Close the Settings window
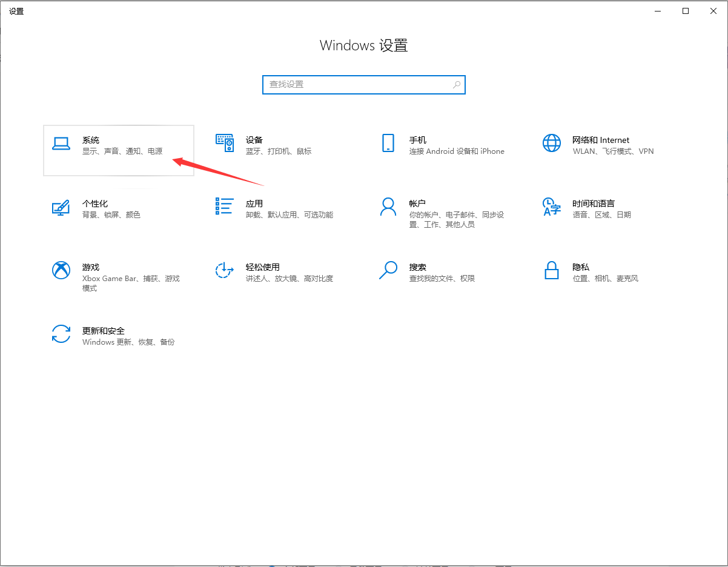Image resolution: width=728 pixels, height=567 pixels. 713,11
